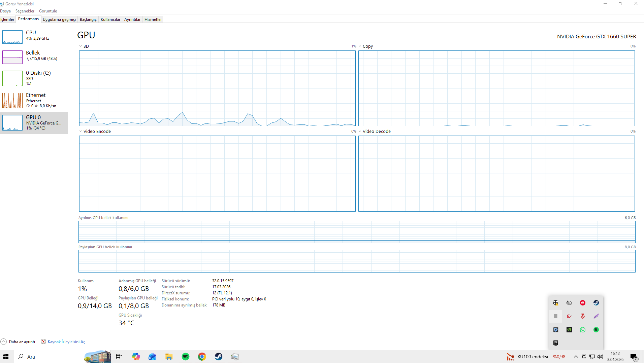The height and width of the screenshot is (363, 644).
Task: Click the Spotify icon in tray overflow
Action: 596,330
